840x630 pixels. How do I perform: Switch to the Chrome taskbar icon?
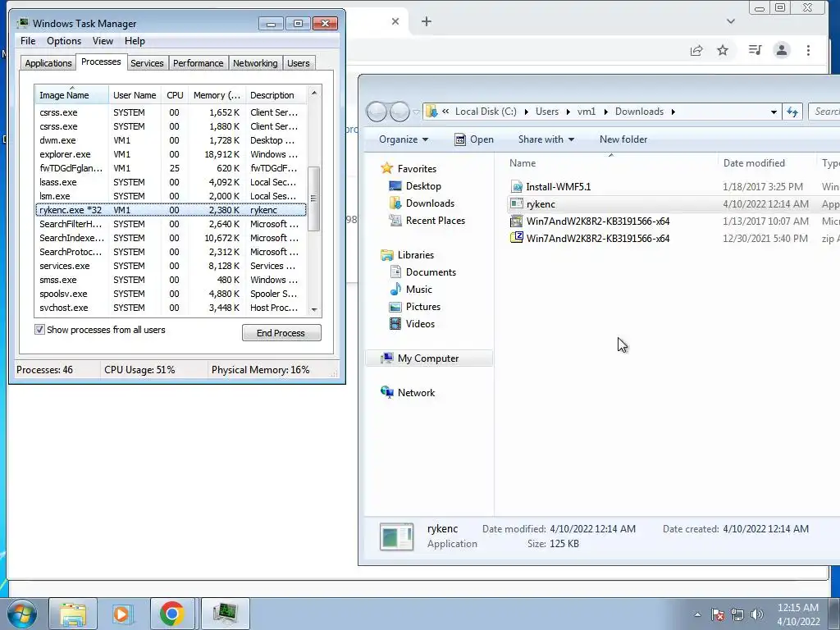(x=172, y=614)
